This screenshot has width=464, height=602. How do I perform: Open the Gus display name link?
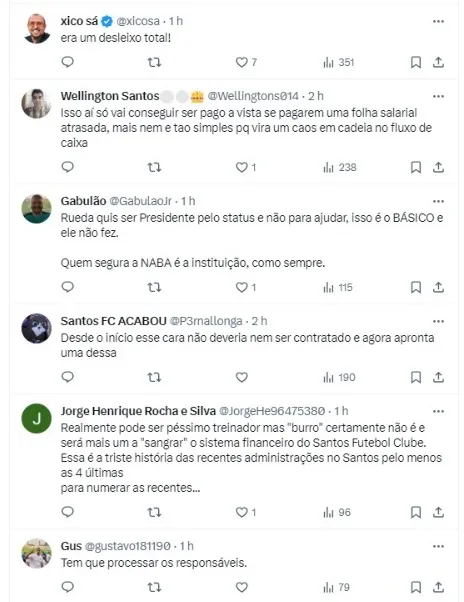(71, 546)
